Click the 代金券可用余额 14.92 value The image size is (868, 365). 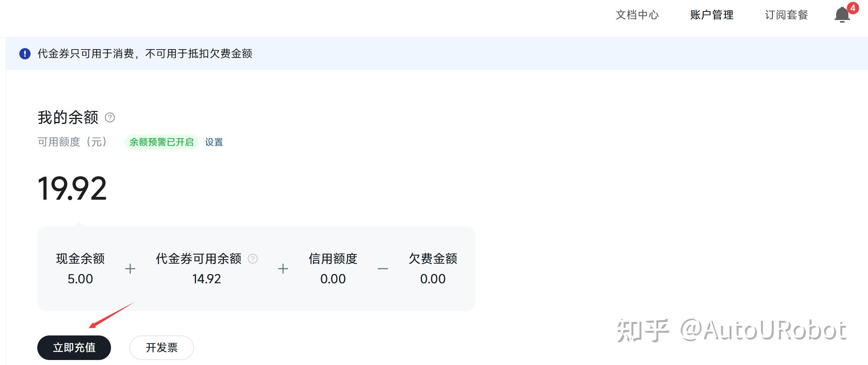click(x=207, y=279)
